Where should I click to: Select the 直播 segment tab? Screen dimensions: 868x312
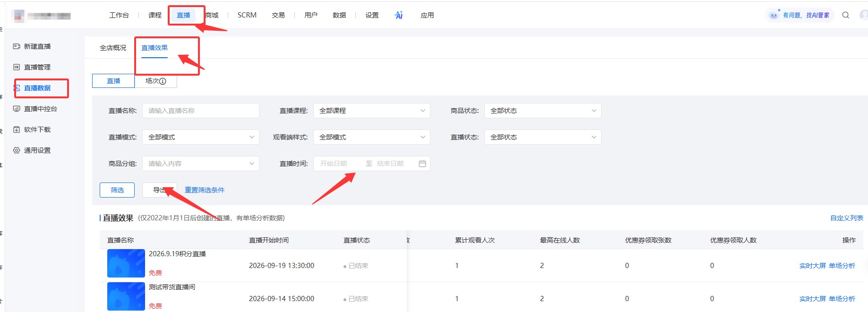tap(113, 81)
